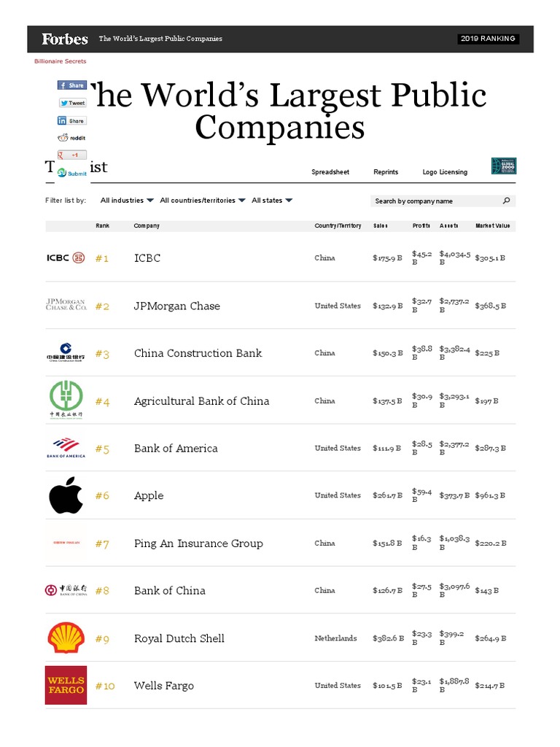Image resolution: width=560 pixels, height=747 pixels.
Task: Open the All states dropdown
Action: point(272,201)
